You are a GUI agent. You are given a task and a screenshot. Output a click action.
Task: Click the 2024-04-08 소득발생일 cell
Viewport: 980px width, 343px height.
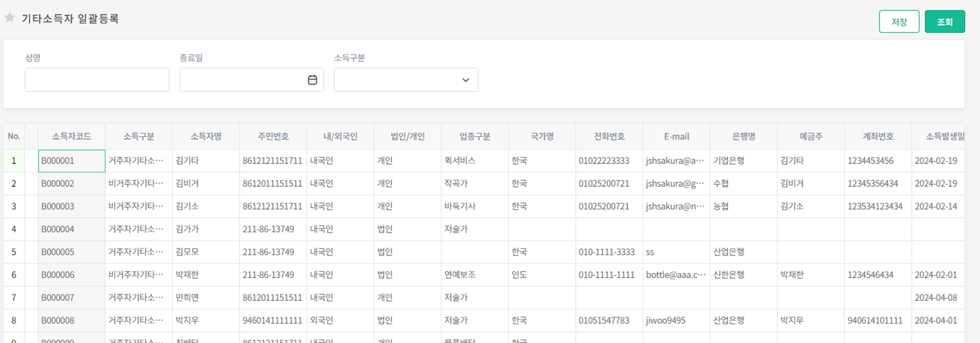[x=935, y=298]
